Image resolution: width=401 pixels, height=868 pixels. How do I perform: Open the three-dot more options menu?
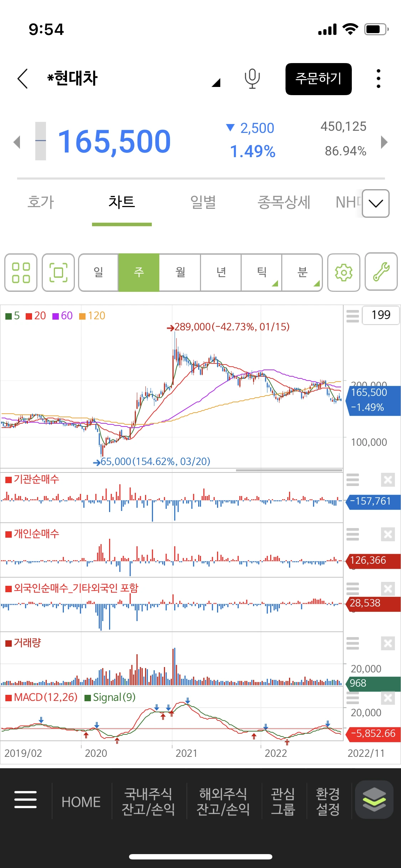pyautogui.click(x=378, y=78)
